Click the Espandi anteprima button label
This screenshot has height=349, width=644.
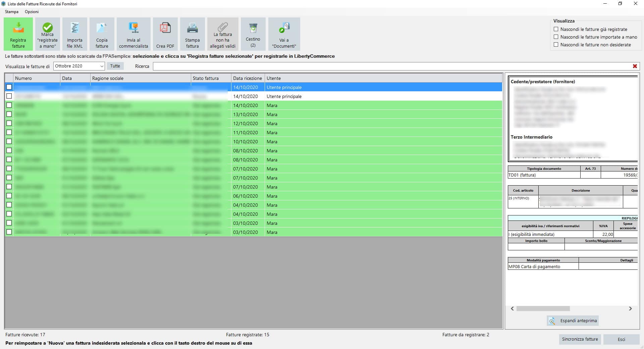578,321
